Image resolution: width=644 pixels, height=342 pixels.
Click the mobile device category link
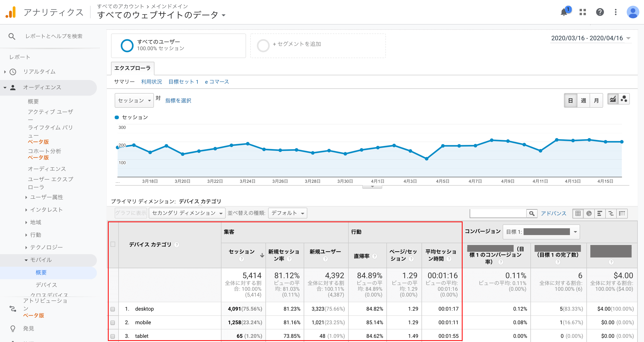pyautogui.click(x=143, y=323)
